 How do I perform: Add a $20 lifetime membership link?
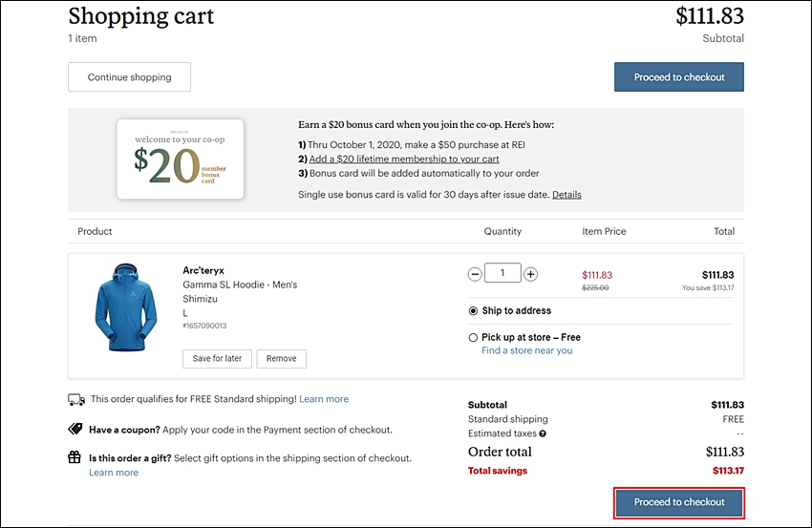click(404, 158)
